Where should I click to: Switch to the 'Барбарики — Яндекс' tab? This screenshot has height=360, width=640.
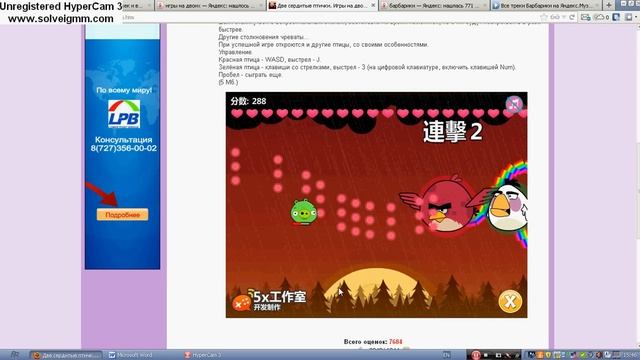pyautogui.click(x=434, y=5)
